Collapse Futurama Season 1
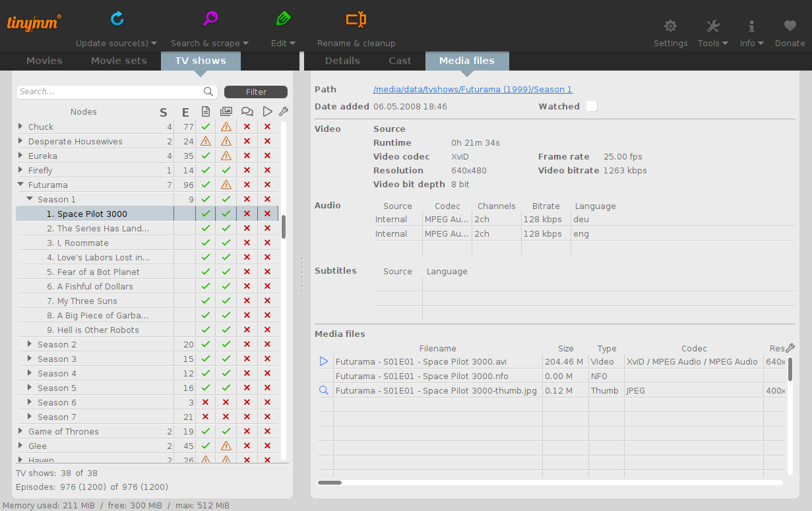This screenshot has width=812, height=511. point(30,199)
